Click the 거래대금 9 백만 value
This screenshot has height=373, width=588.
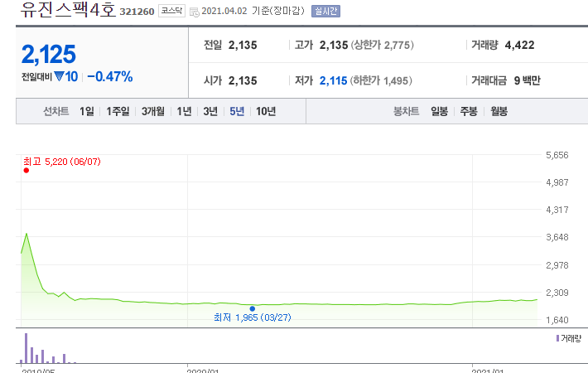[x=528, y=80]
